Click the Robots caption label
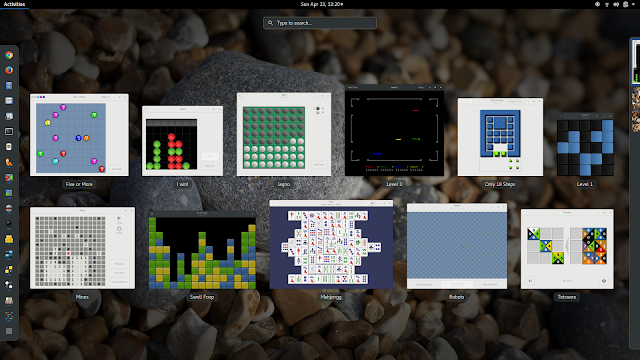This screenshot has height=360, width=640. tap(456, 297)
